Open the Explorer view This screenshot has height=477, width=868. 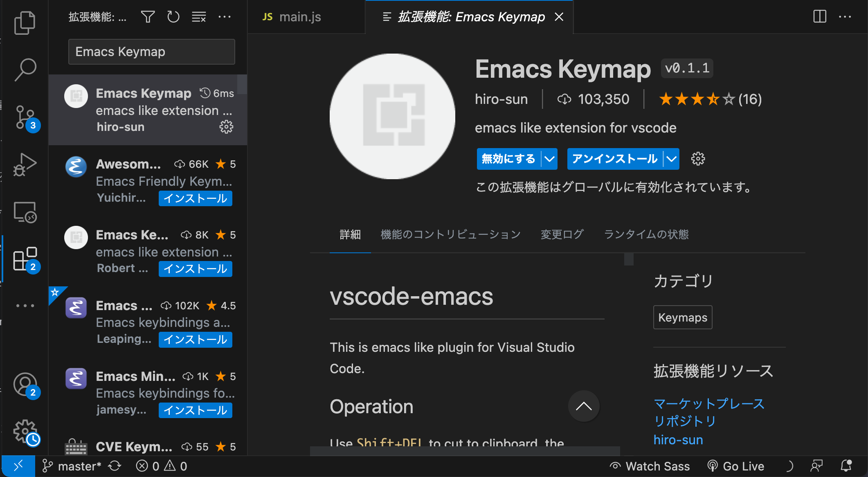point(25,23)
